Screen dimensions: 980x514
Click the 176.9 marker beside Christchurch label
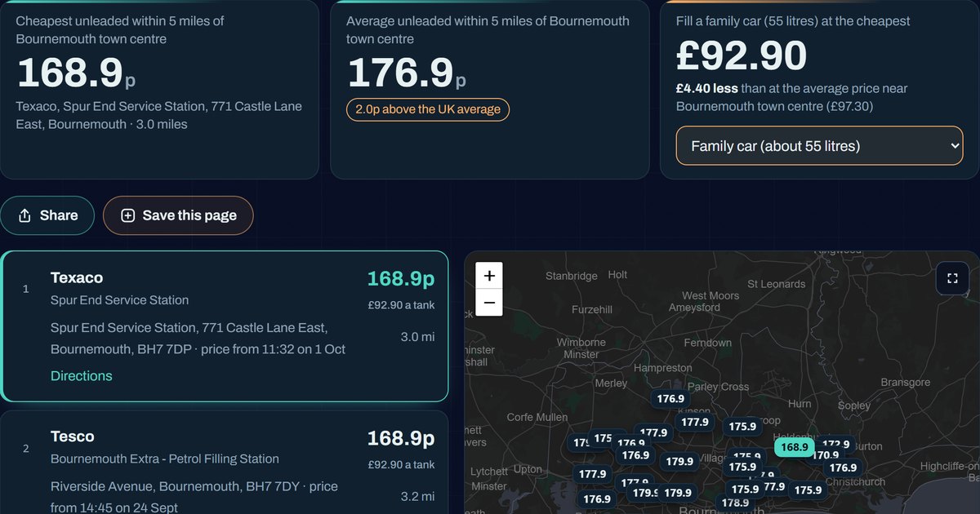[843, 467]
